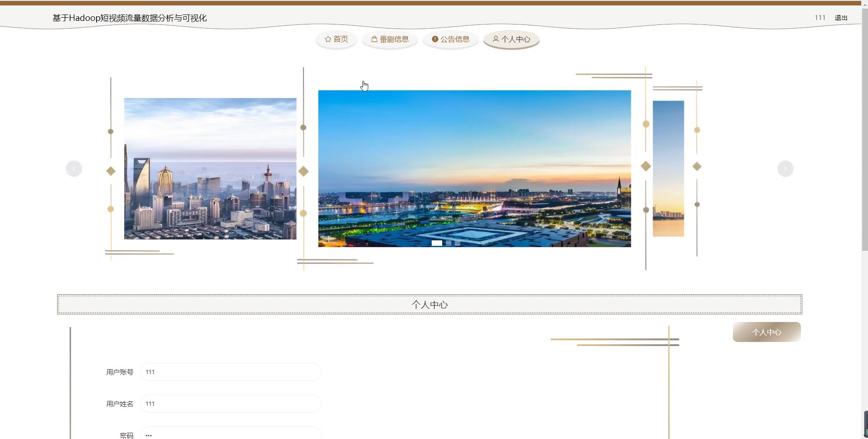Viewport: 868px width, 439px height.
Task: Click the sunset waterfront center slide image
Action: [x=474, y=169]
